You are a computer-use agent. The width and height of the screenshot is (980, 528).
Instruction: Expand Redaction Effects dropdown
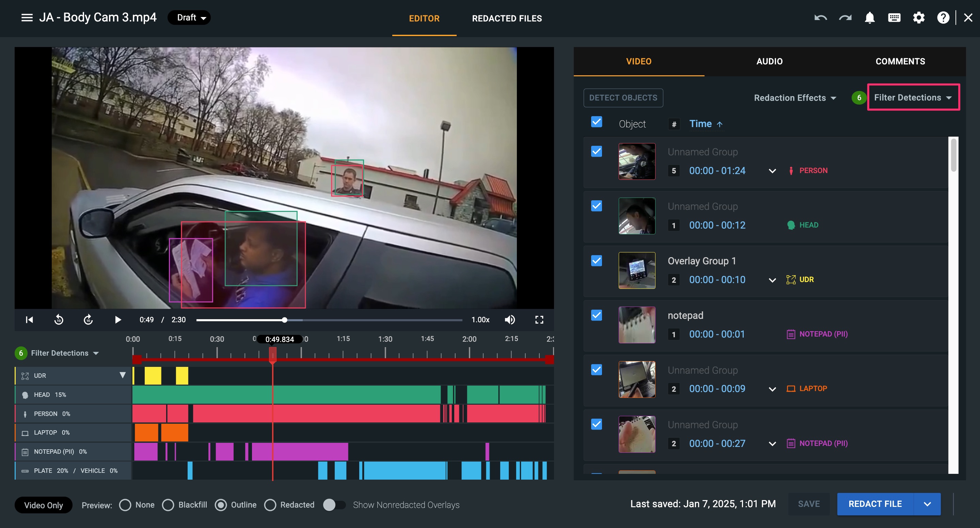pyautogui.click(x=795, y=98)
